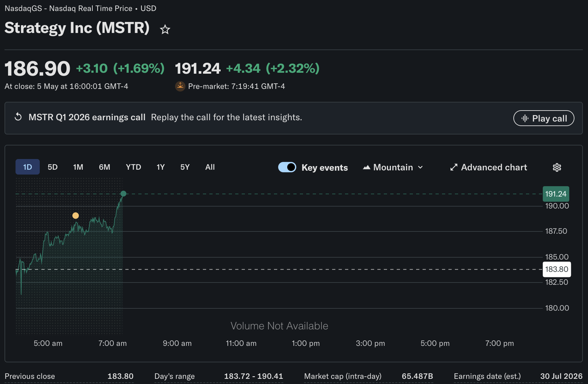Screen dimensions: 588x384
Task: Click the pre-market sunrise icon
Action: pos(180,86)
